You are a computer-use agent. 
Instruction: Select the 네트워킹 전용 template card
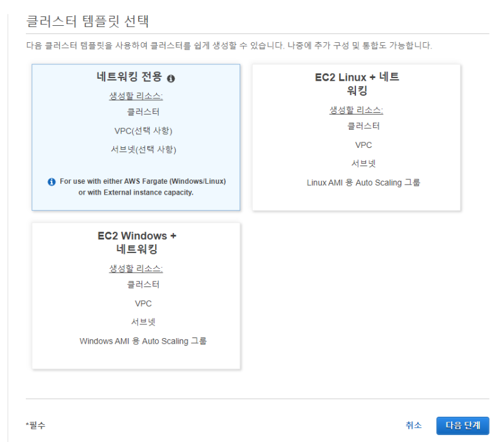tap(135, 137)
